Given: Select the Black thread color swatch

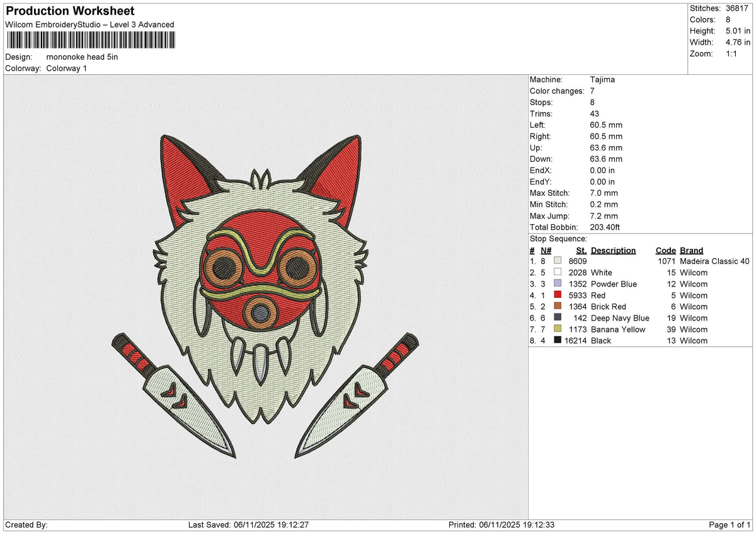Looking at the screenshot, I should click(x=558, y=341).
